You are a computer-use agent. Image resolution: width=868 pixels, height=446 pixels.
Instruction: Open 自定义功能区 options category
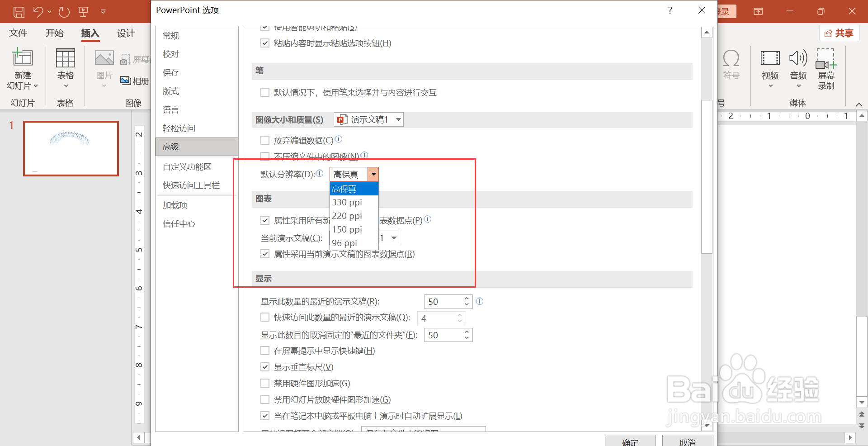pos(197,167)
